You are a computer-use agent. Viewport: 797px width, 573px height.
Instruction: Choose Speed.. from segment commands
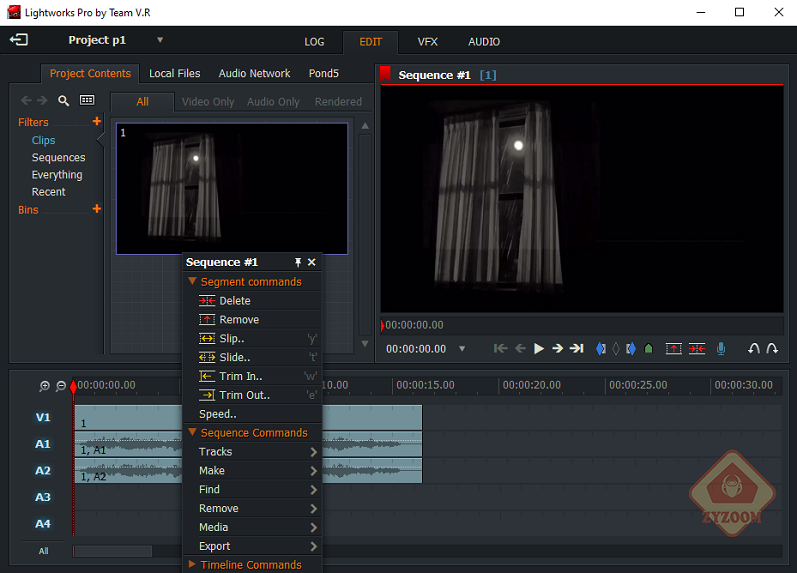218,414
